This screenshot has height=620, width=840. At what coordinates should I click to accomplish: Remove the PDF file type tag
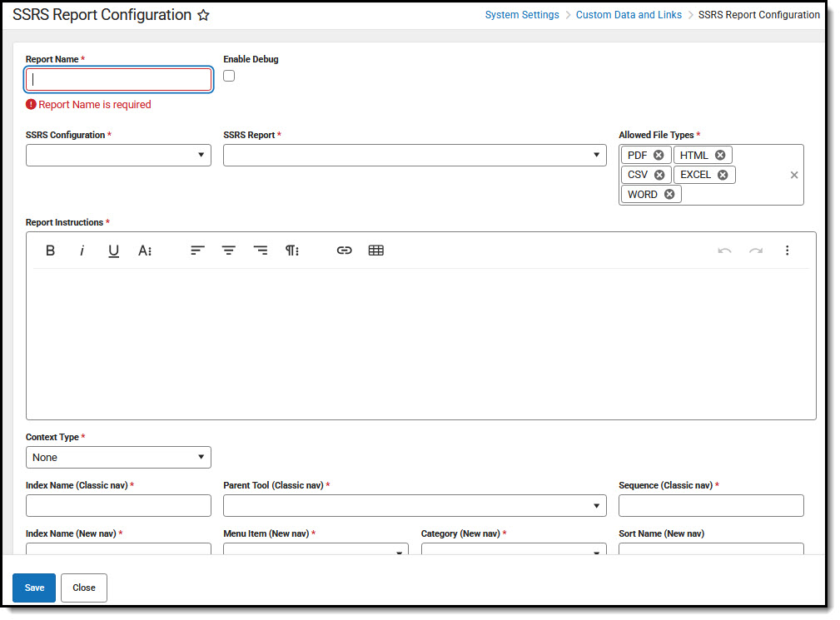coord(659,155)
